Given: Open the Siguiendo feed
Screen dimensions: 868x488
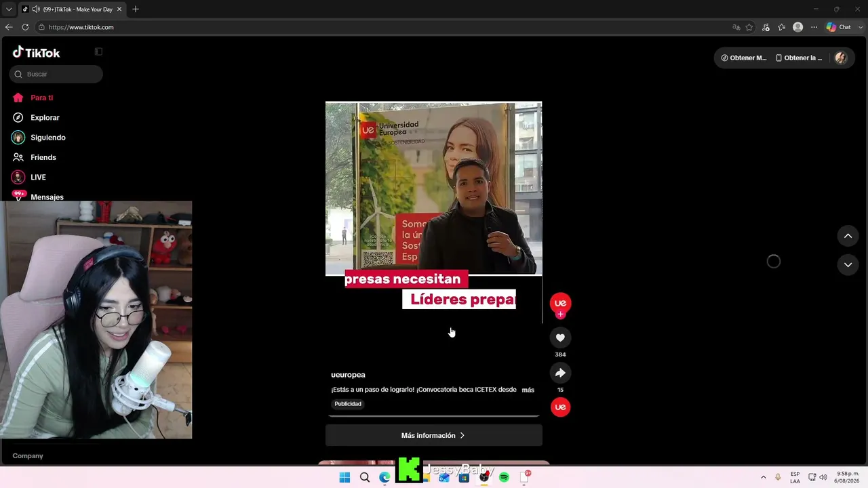Looking at the screenshot, I should pyautogui.click(x=39, y=138).
